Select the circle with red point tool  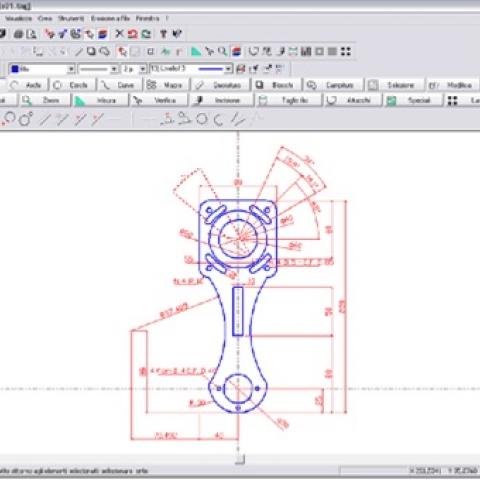[8, 119]
